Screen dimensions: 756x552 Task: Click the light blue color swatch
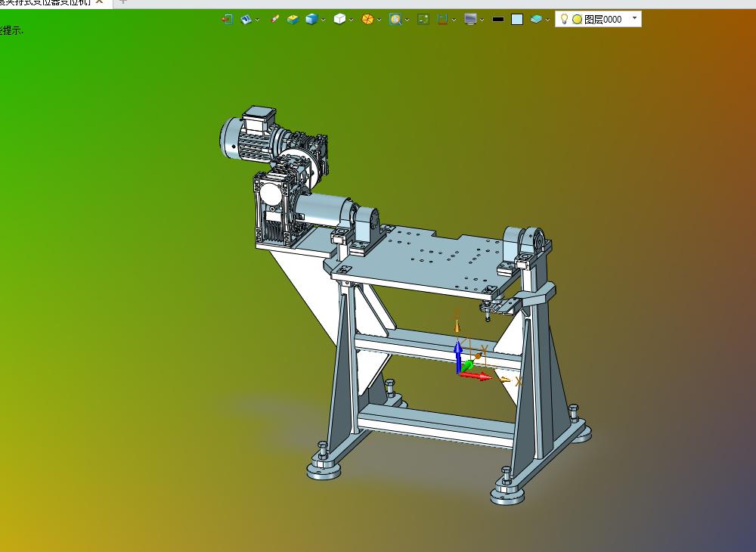(x=517, y=20)
